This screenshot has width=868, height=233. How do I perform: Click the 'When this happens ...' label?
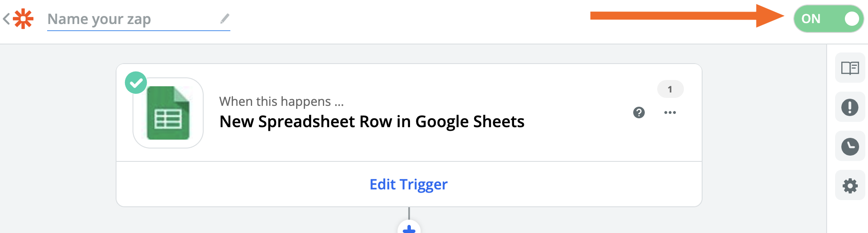(281, 101)
